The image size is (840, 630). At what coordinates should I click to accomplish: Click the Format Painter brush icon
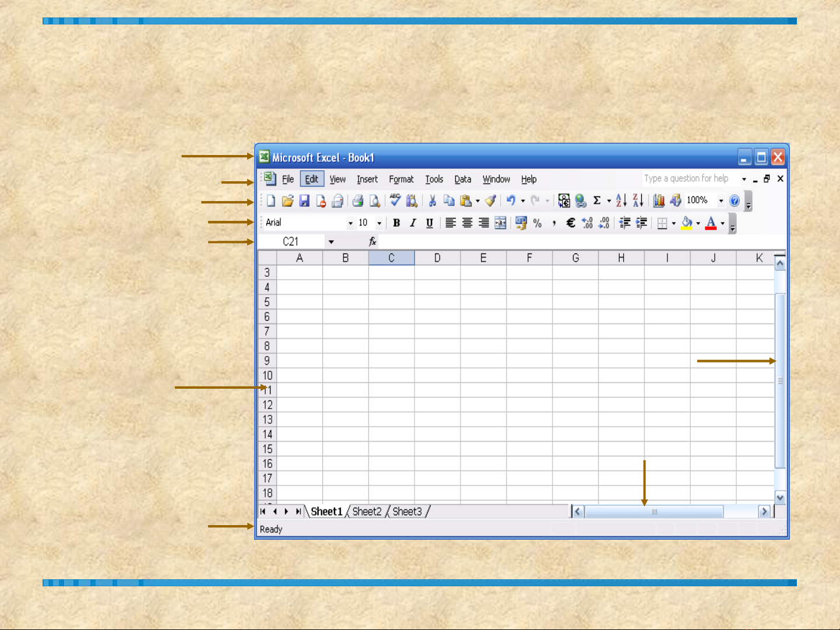tap(491, 200)
